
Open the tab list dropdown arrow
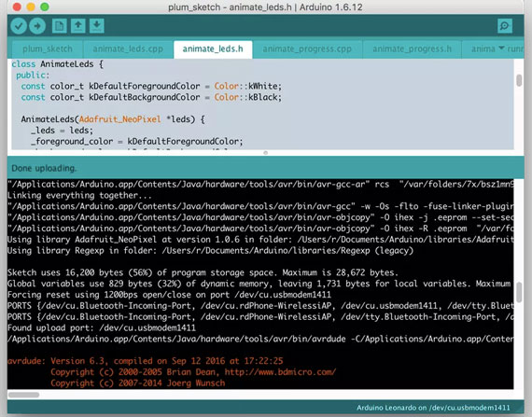pyautogui.click(x=501, y=49)
